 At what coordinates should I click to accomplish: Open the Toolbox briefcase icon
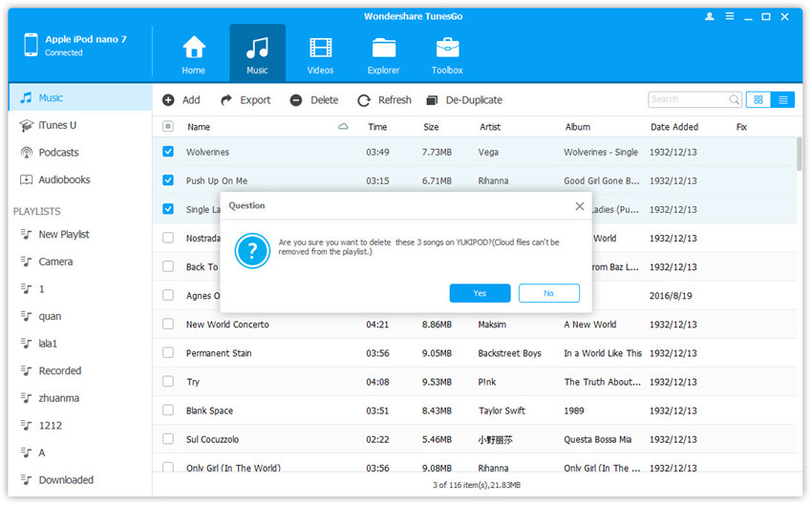447,48
